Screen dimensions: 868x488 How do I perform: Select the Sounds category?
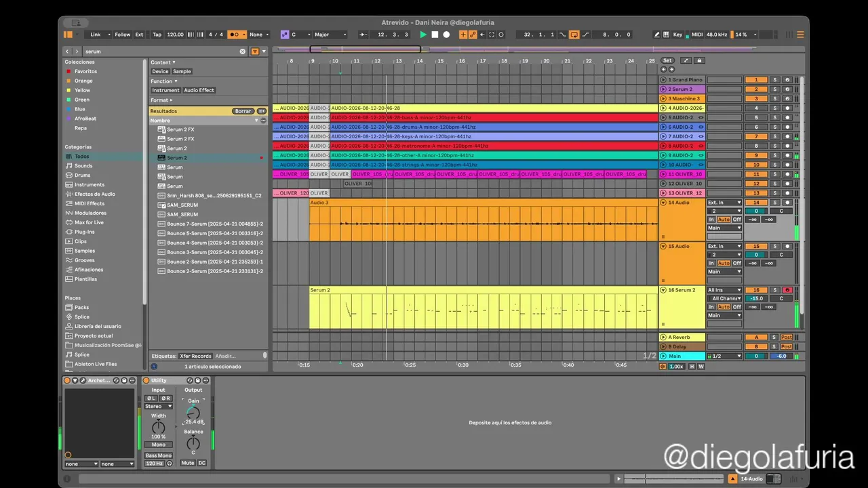[83, 166]
